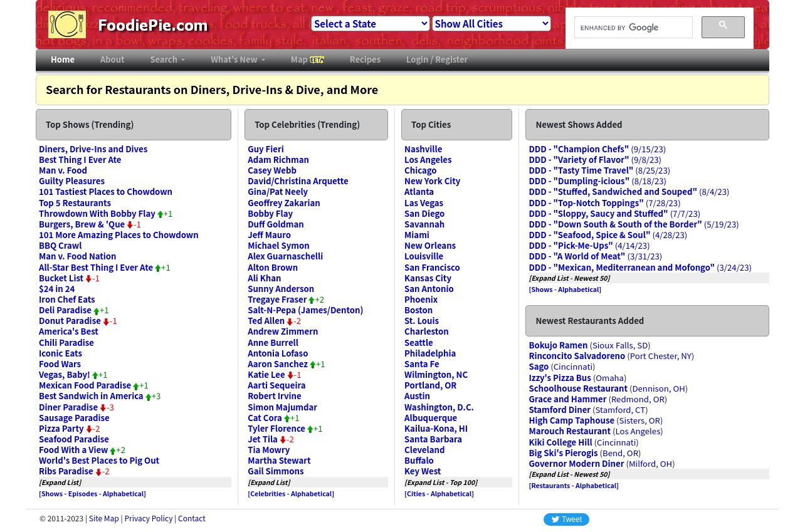Screen dimensions: 805x532
Task: Open the Kailua-Kona, HI city page
Action: point(436,429)
